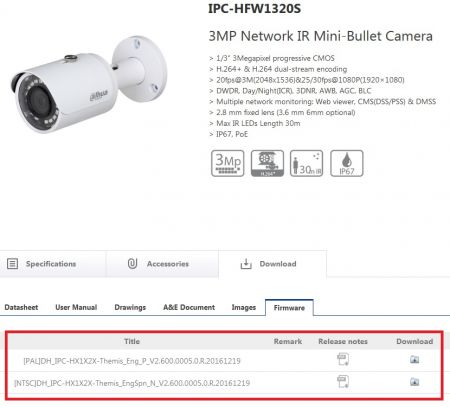Open the A&E Document sub-tab
The width and height of the screenshot is (450, 407).
[189, 307]
